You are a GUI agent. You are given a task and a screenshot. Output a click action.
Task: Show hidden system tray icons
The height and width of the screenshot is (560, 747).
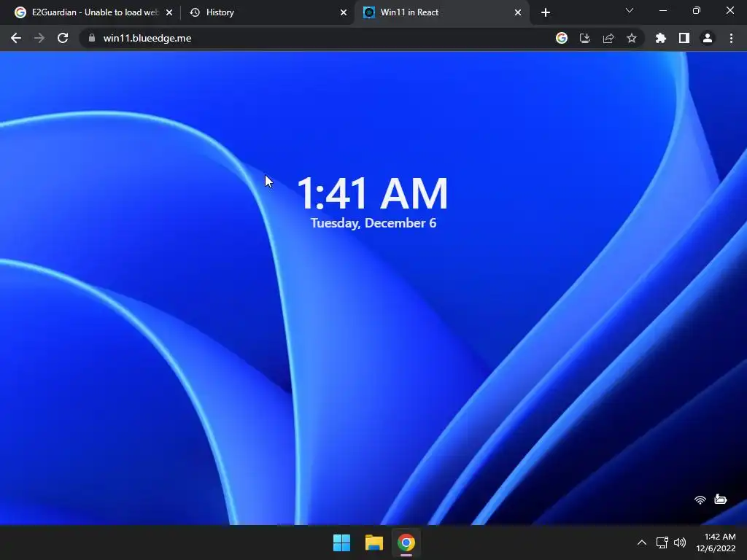pos(642,542)
